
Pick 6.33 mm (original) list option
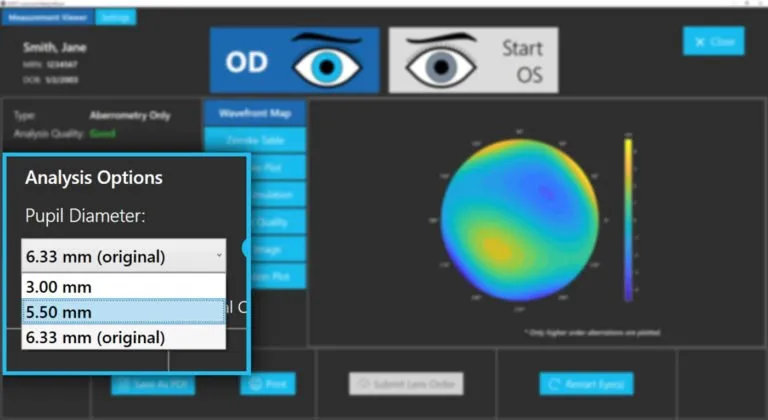tap(123, 337)
